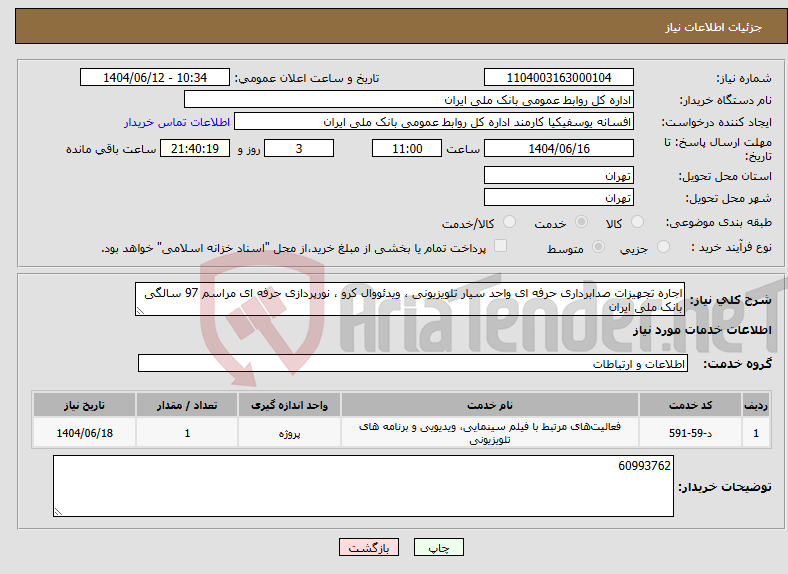Click the ایجاد کننده درخواست field
The height and width of the screenshot is (574, 788).
tap(434, 122)
